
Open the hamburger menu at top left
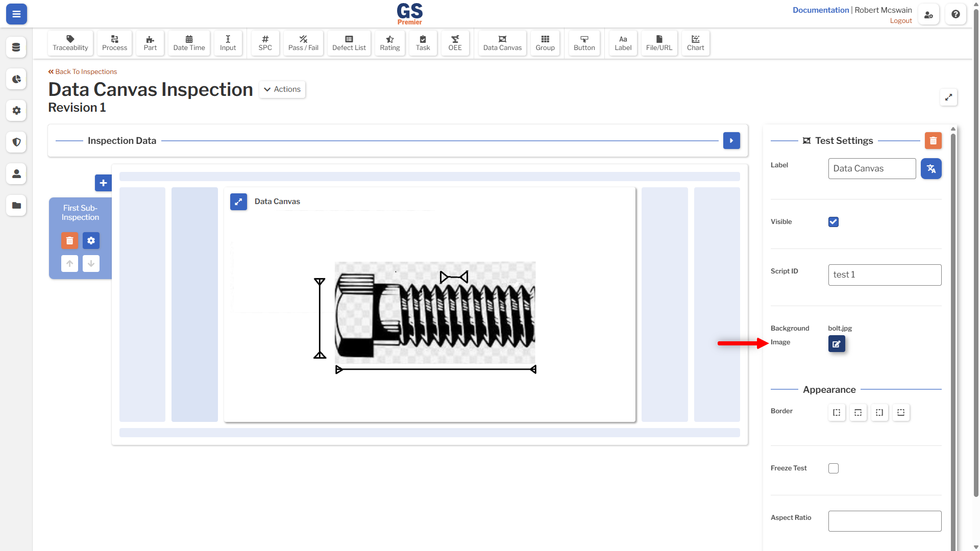(16, 14)
